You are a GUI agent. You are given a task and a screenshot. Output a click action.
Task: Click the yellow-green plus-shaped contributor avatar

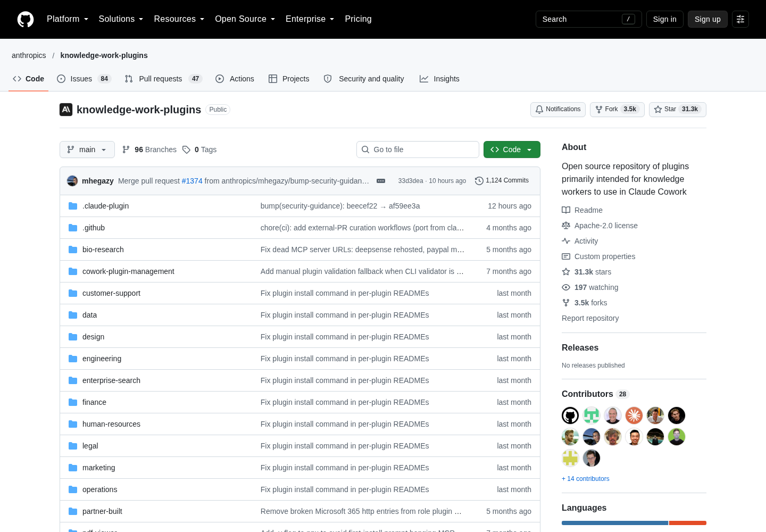(570, 458)
